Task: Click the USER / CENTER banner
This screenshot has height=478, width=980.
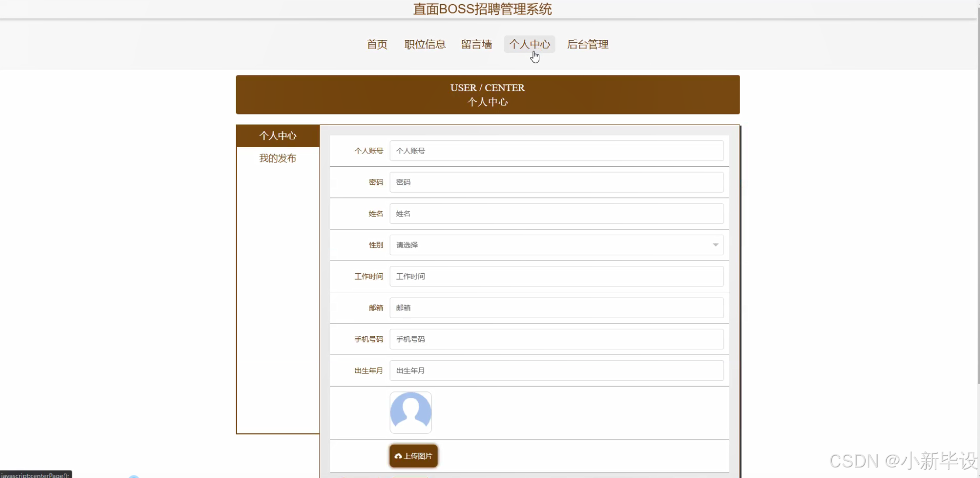Action: 487,94
